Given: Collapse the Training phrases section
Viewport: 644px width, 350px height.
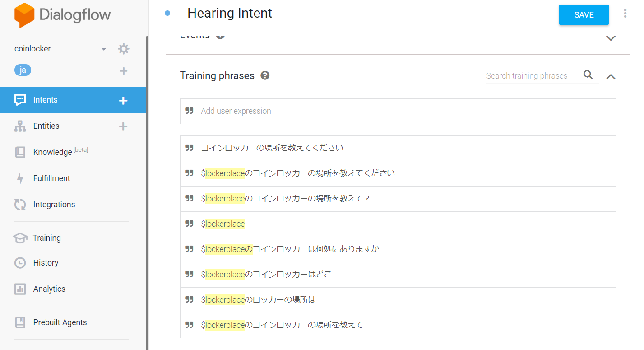Looking at the screenshot, I should tap(611, 76).
